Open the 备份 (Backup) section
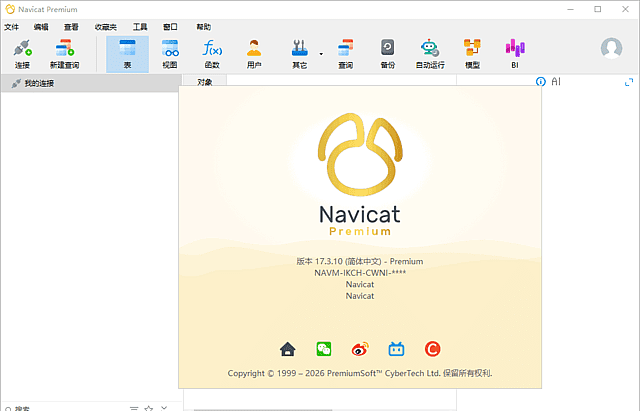 (x=387, y=54)
